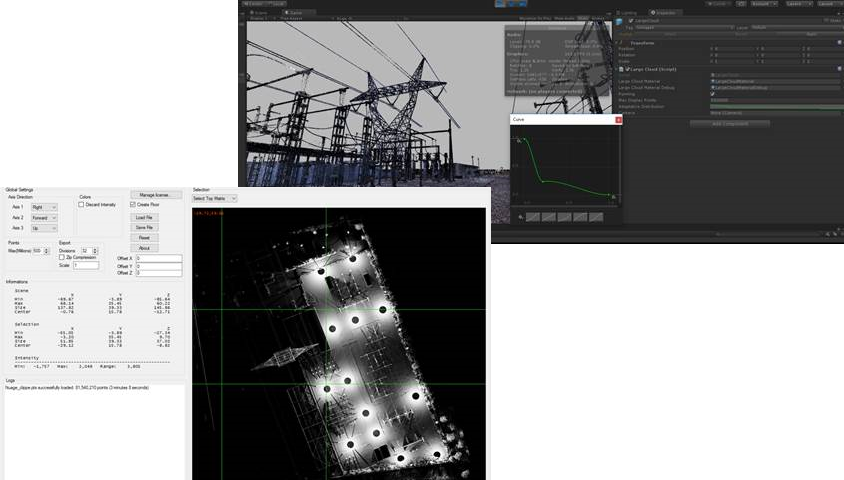This screenshot has width=844, height=480.
Task: Click the Camera object field in Inspector
Action: (776, 113)
